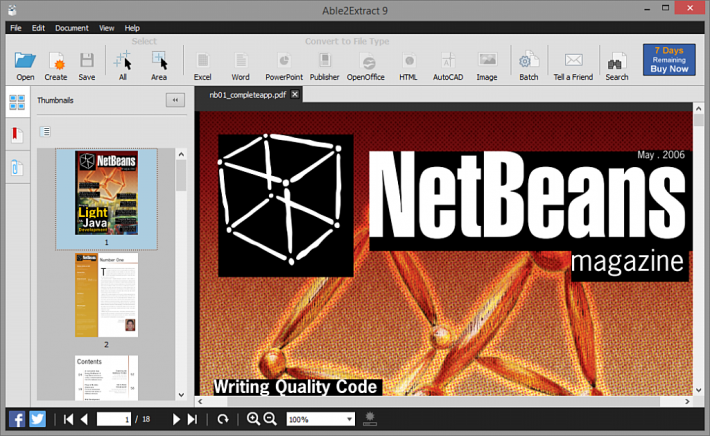710x436 pixels.
Task: Click the thumbnails panel scrollbar thumb
Action: 181,176
